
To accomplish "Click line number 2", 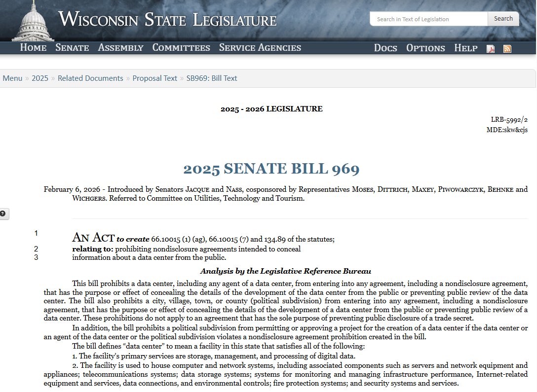I will [x=36, y=249].
